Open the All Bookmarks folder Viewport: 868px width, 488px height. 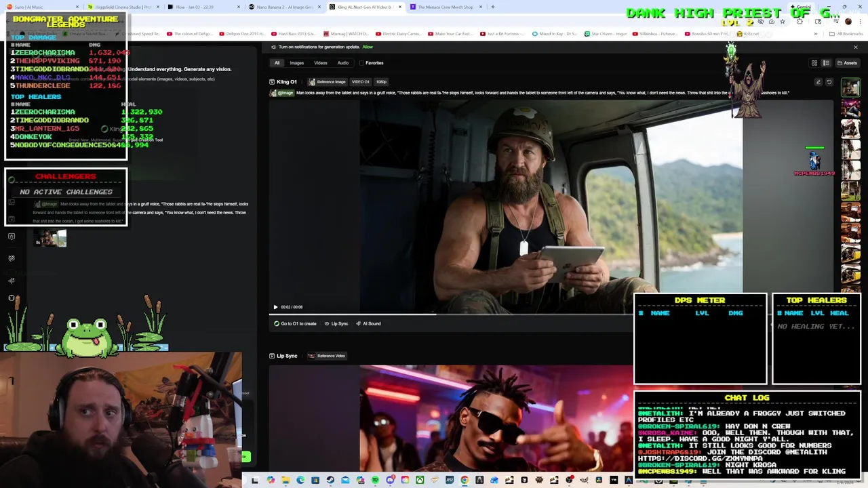click(846, 34)
